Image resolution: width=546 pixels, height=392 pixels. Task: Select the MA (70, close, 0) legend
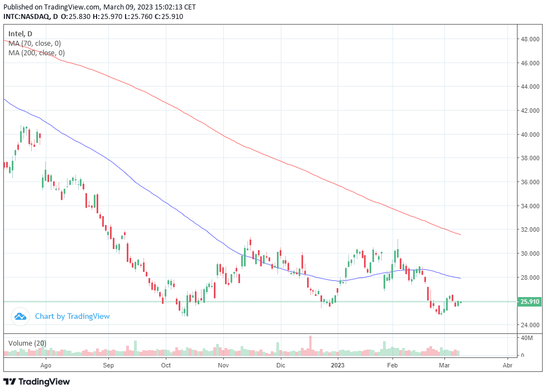click(35, 44)
